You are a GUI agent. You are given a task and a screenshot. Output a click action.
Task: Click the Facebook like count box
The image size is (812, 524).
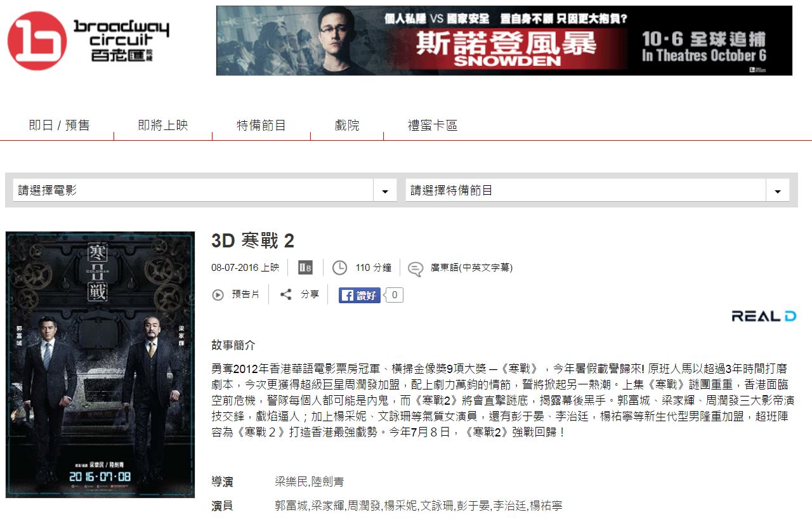[394, 295]
